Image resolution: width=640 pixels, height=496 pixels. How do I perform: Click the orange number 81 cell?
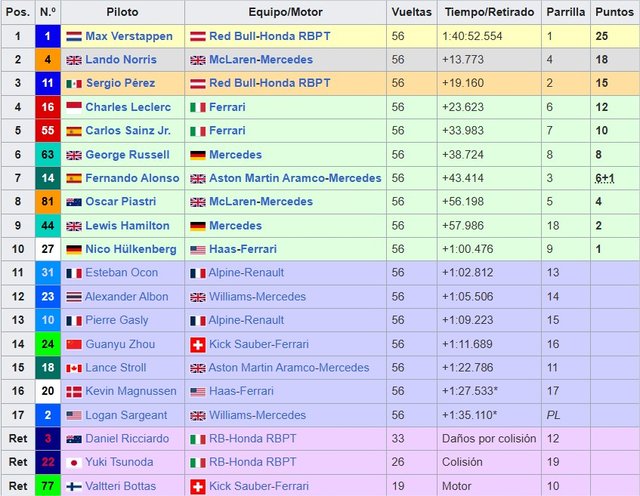[x=48, y=202]
